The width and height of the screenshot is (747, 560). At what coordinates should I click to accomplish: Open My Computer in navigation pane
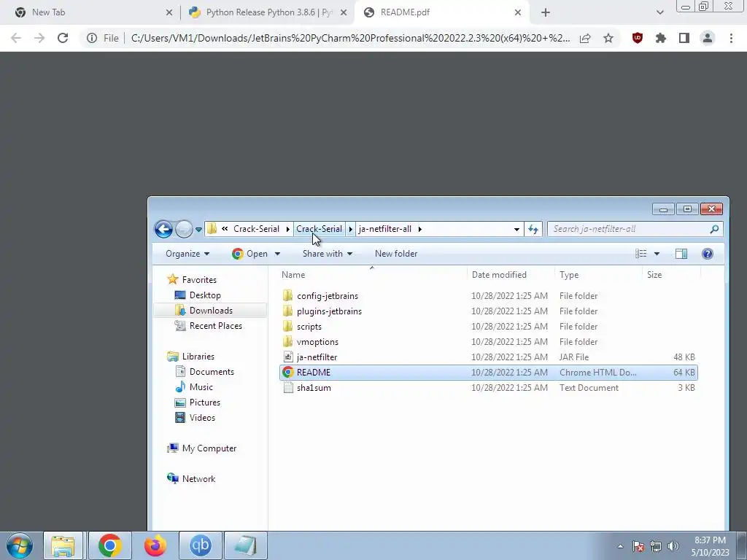coord(209,448)
